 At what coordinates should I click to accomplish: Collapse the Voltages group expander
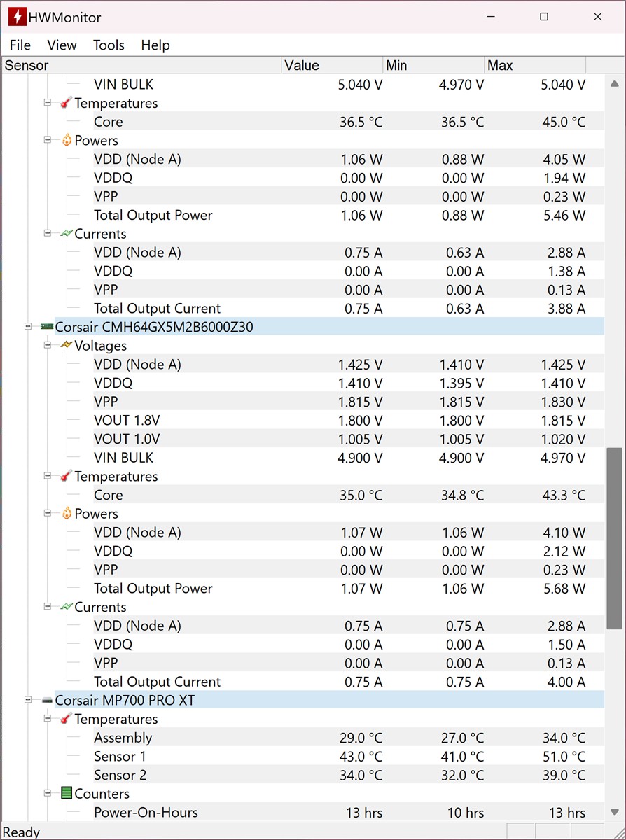pos(48,346)
